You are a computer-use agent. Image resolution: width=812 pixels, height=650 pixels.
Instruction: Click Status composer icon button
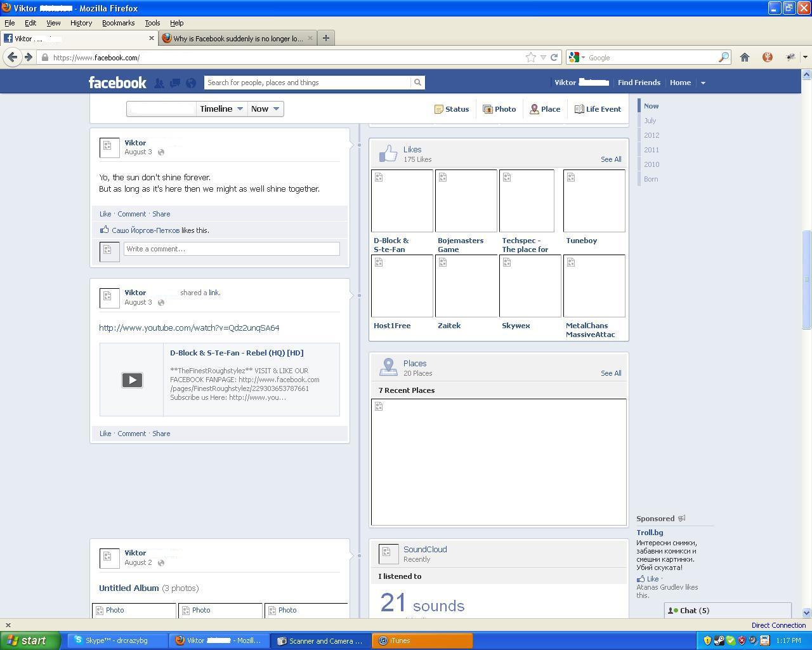[452, 109]
